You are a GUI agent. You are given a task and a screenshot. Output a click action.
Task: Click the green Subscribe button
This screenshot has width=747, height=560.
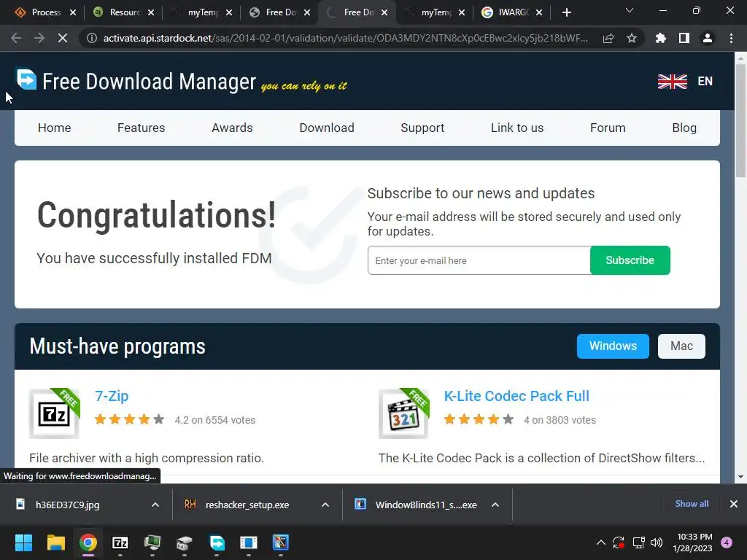tap(630, 260)
